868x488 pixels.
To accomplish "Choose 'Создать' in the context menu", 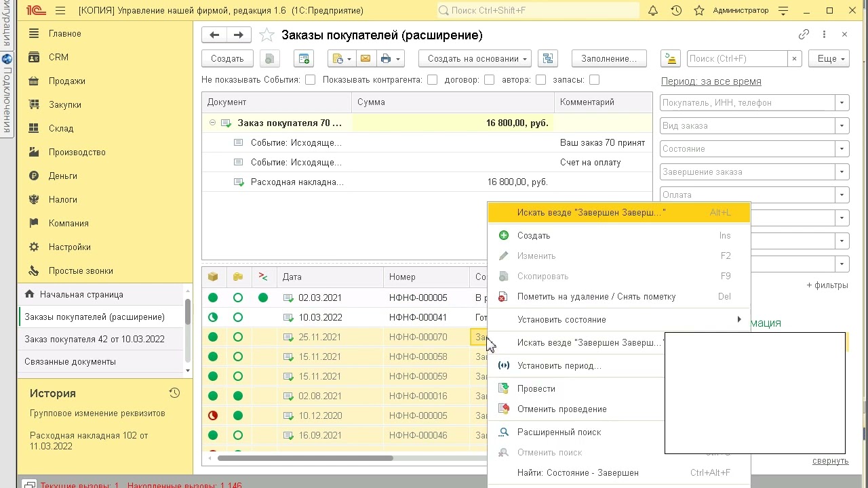I will pyautogui.click(x=619, y=235).
